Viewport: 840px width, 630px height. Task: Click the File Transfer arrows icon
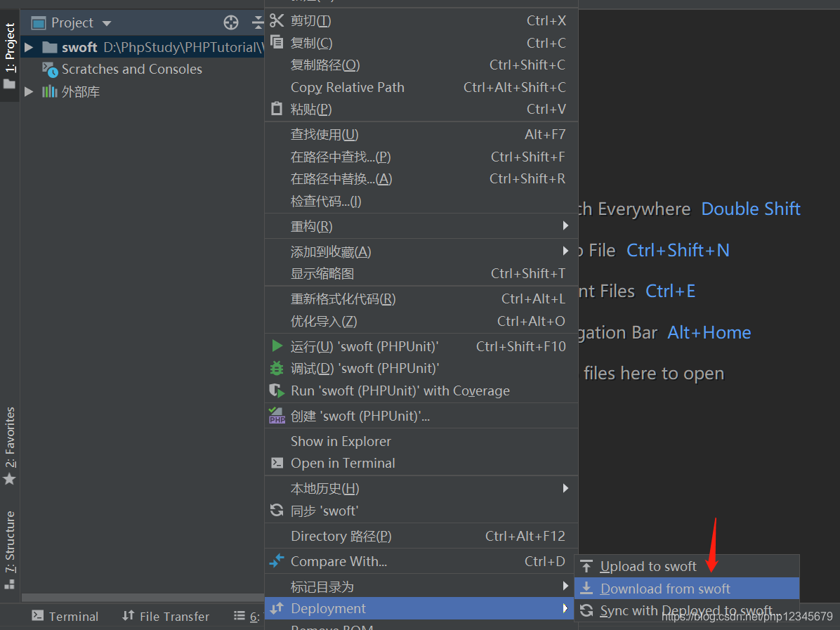point(128,615)
